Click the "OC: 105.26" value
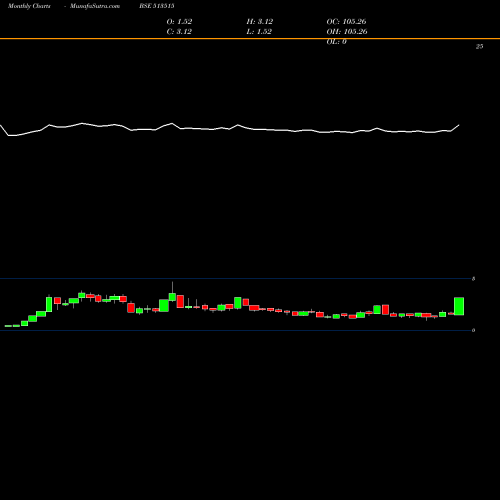This screenshot has height=500, width=500. click(346, 22)
